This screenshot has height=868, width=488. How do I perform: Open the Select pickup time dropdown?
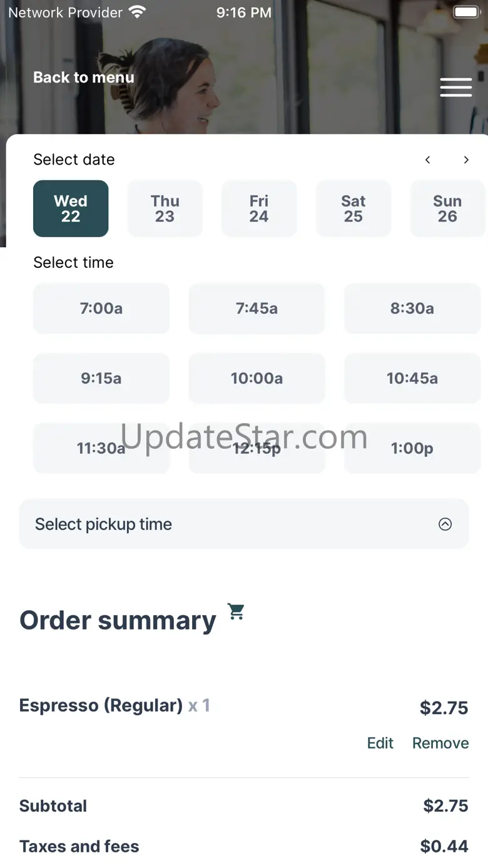(244, 524)
